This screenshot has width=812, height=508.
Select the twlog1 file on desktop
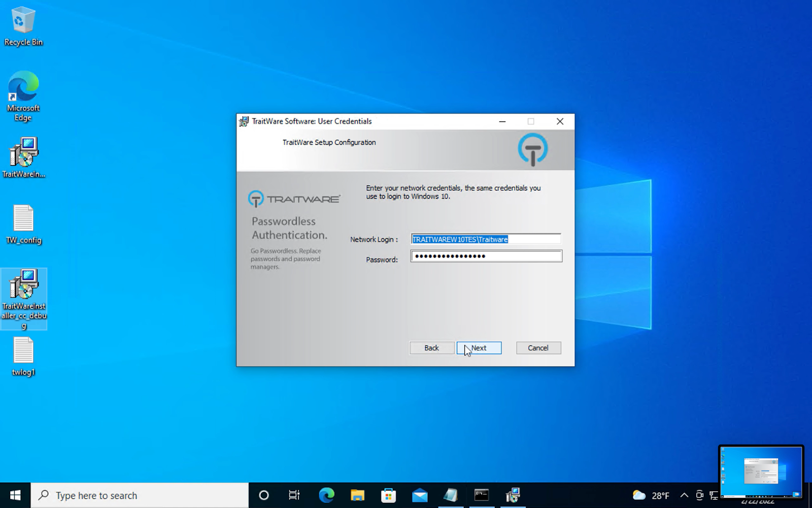click(23, 357)
